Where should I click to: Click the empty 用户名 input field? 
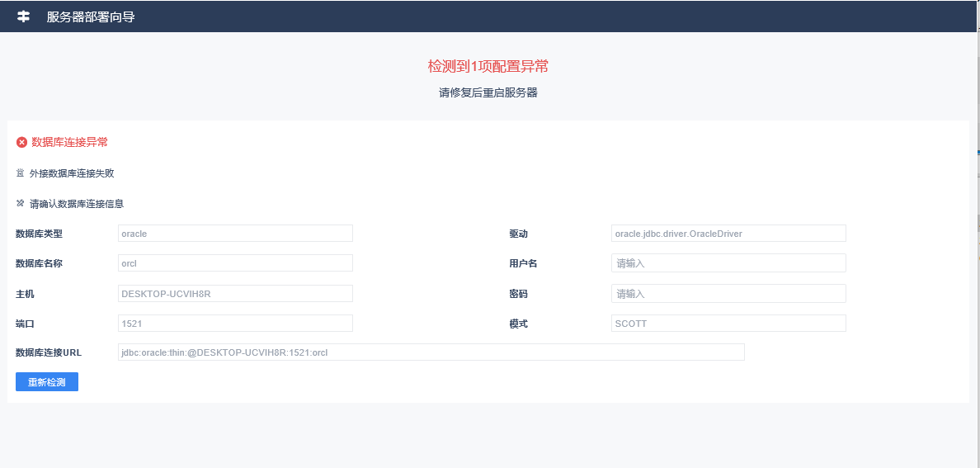pyautogui.click(x=728, y=263)
